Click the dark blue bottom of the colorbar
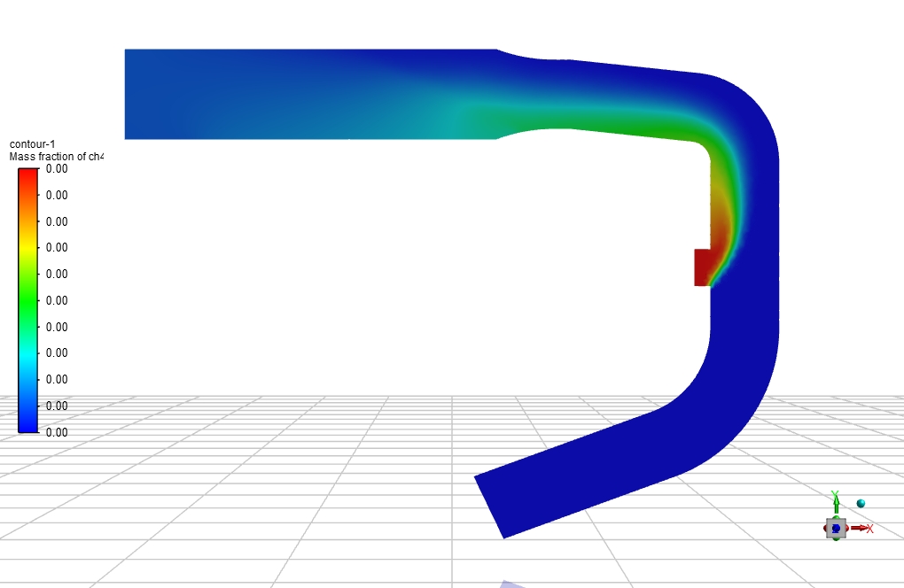904x588 pixels. coord(28,425)
